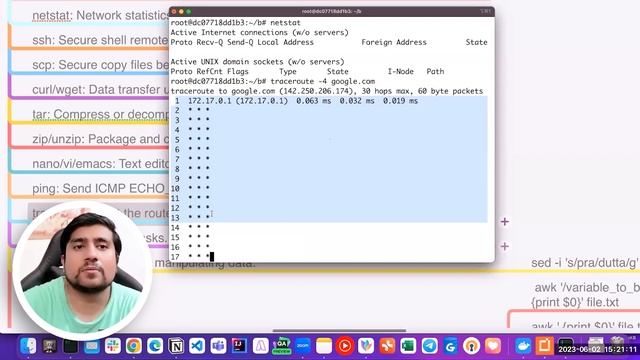Click traceroute hop 14 line
Screen dimensions: 640x360
pyautogui.click(x=190, y=227)
